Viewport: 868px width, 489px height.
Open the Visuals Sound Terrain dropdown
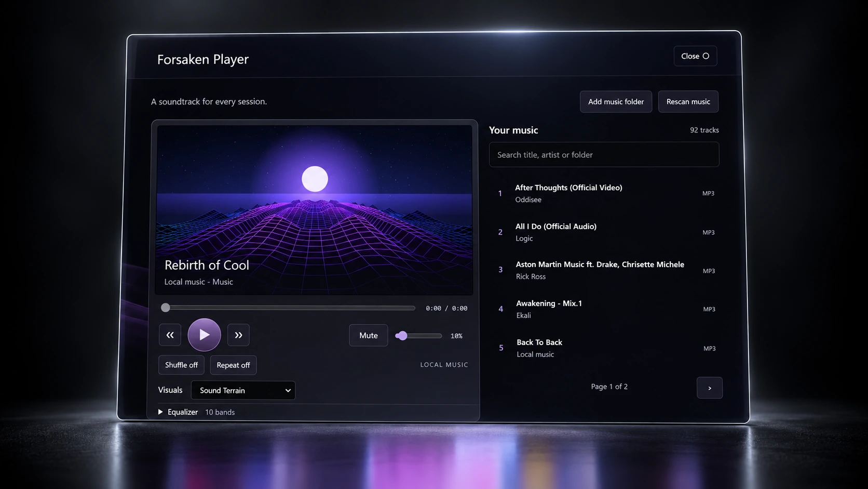(x=243, y=390)
